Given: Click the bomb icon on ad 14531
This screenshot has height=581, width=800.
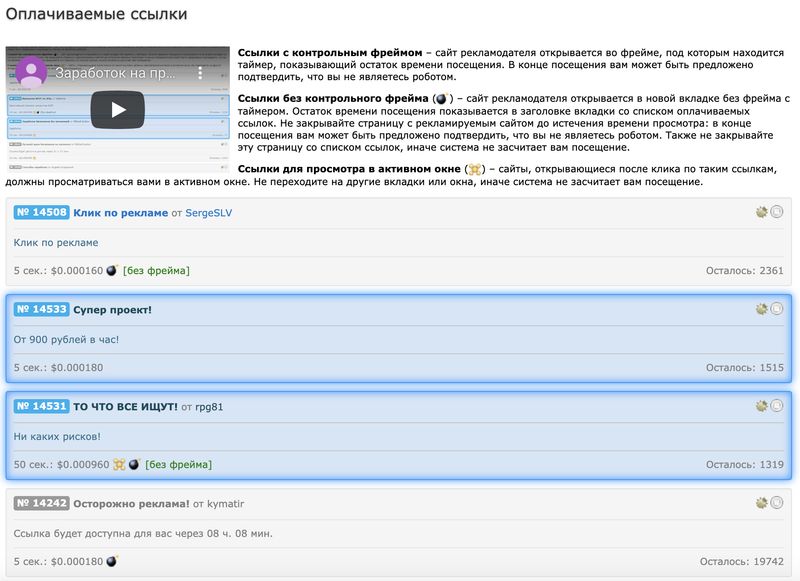Looking at the screenshot, I should [134, 464].
